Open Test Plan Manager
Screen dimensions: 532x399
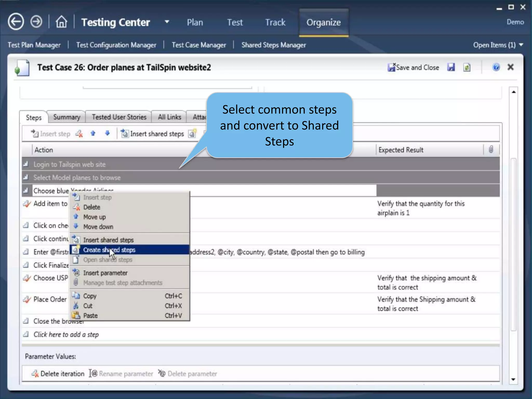click(34, 45)
